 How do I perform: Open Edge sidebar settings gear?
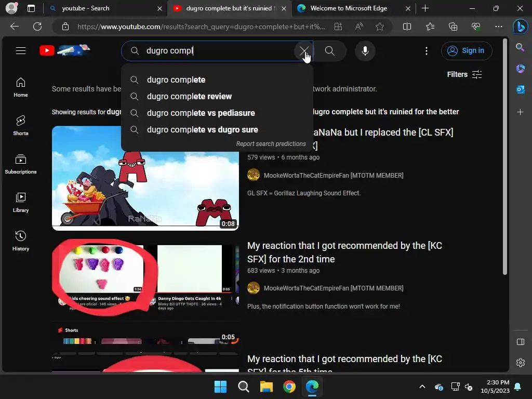(520, 362)
